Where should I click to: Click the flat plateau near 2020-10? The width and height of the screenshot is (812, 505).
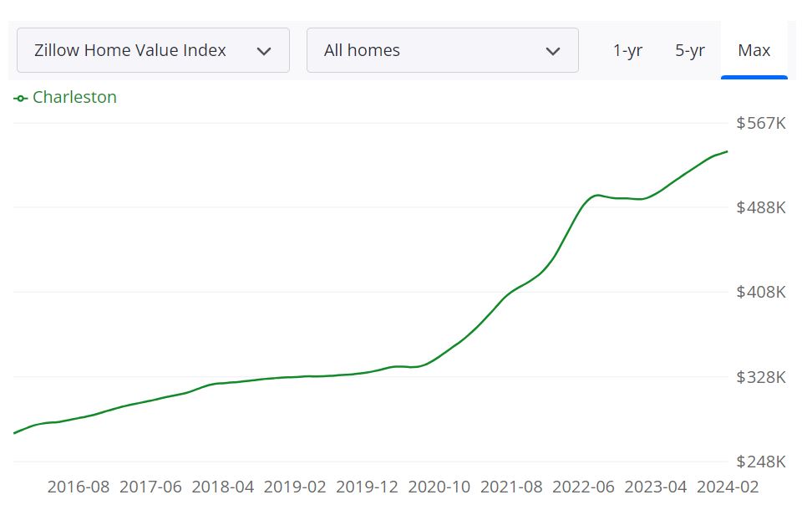coord(418,366)
